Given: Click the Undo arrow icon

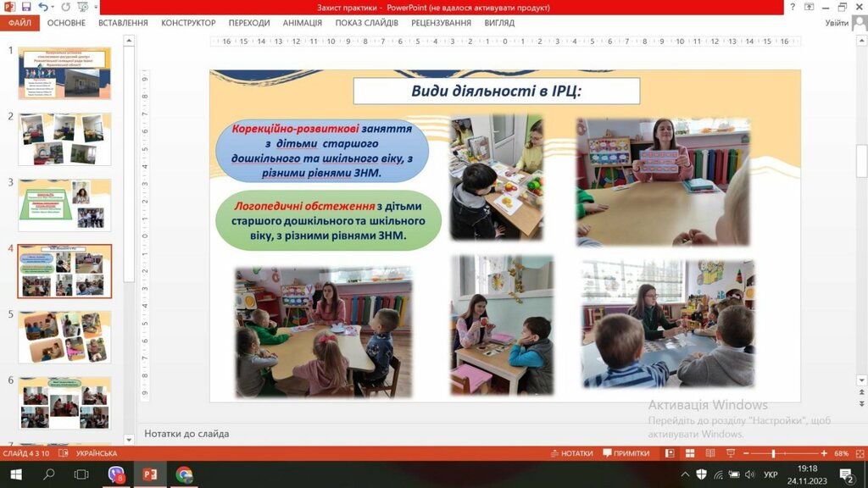Looking at the screenshot, I should [43, 7].
